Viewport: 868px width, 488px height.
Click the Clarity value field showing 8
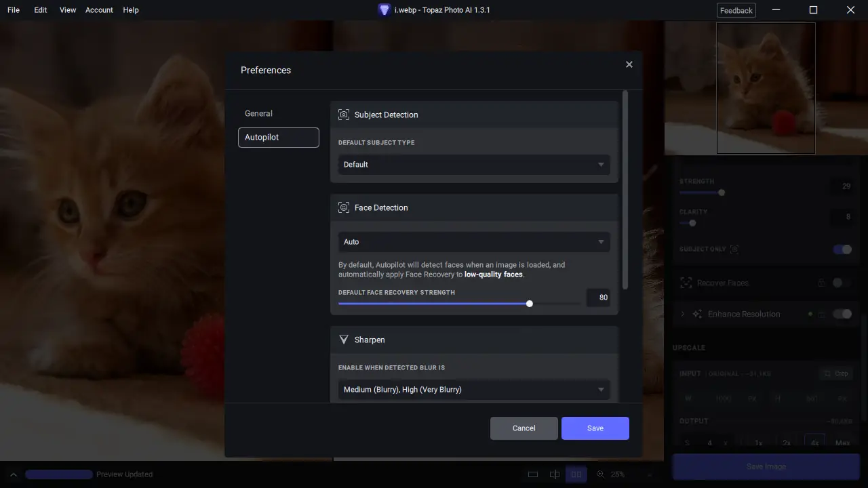842,217
